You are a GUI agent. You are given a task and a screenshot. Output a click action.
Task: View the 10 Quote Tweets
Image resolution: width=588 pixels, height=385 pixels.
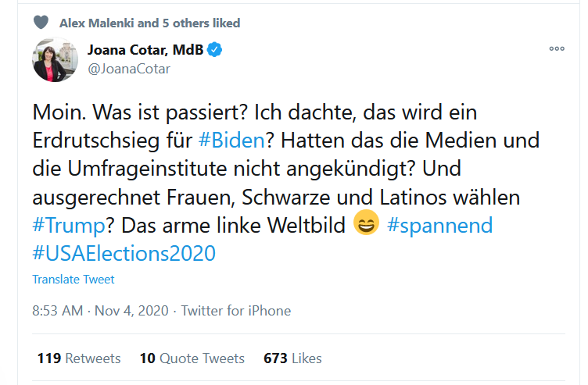pos(192,358)
